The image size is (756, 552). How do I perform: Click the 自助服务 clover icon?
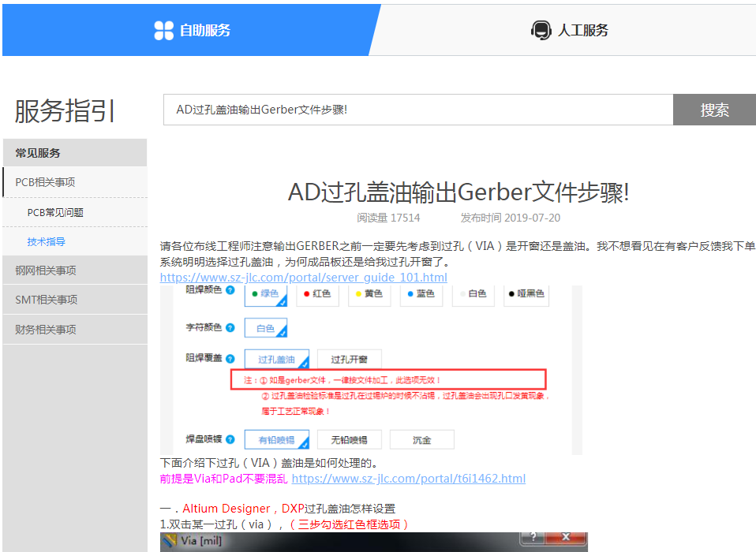163,31
